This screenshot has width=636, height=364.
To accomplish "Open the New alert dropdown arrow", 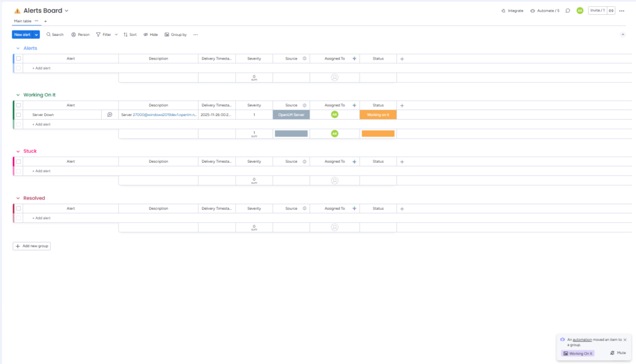I will coord(37,35).
